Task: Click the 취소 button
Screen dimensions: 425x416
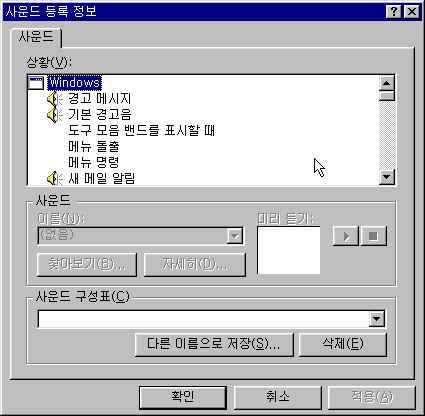Action: pyautogui.click(x=277, y=397)
